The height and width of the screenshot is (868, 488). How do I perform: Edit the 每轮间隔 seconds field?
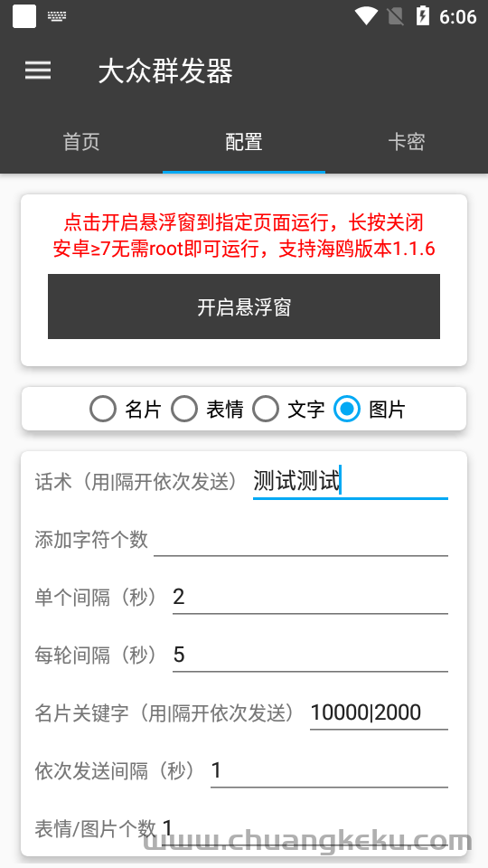click(310, 655)
